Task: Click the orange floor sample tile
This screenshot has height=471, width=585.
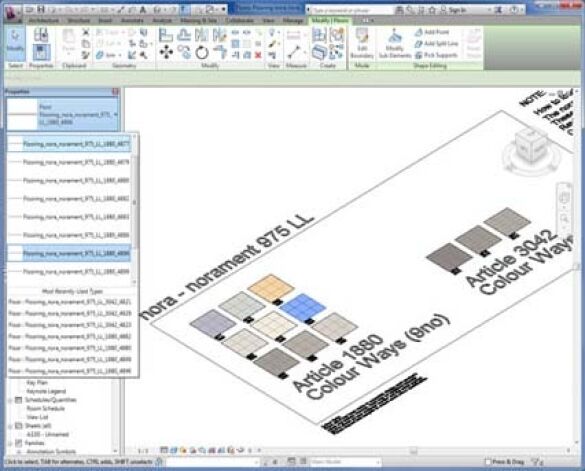Action: click(270, 287)
